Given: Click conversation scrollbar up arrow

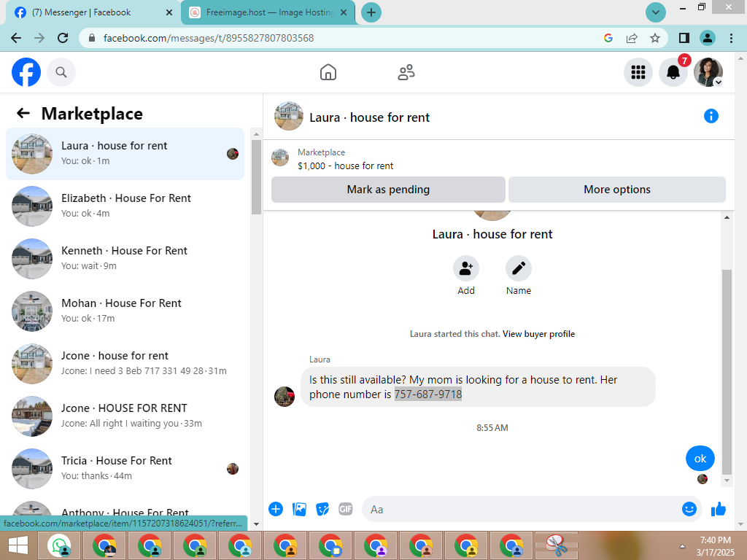Looking at the screenshot, I should click(x=727, y=217).
